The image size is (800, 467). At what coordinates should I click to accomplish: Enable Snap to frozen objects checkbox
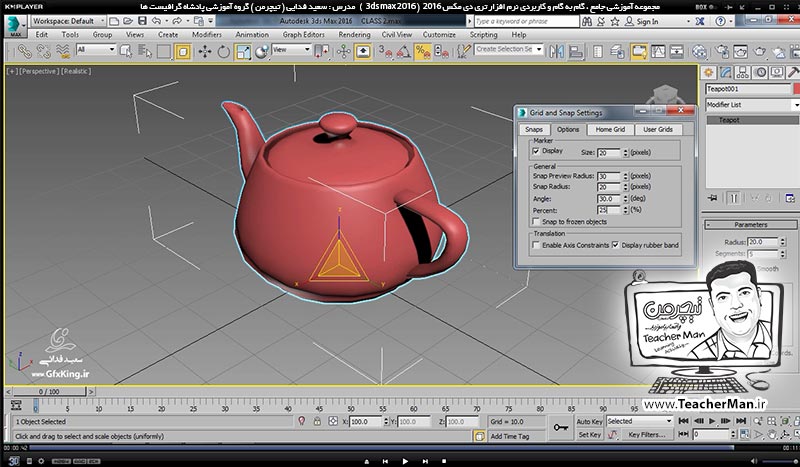point(536,222)
